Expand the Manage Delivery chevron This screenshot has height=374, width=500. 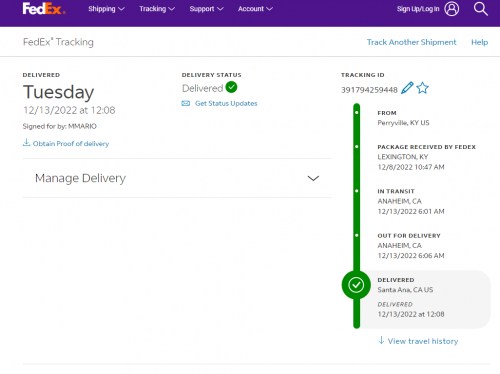pos(313,178)
